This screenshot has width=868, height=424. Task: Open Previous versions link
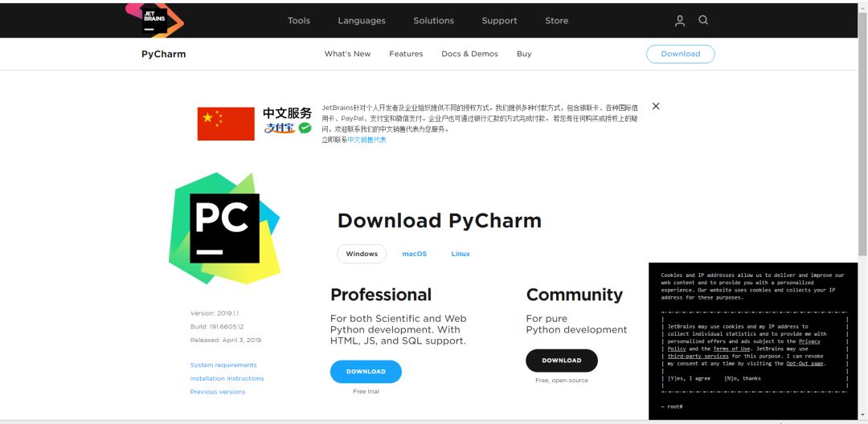coord(218,392)
